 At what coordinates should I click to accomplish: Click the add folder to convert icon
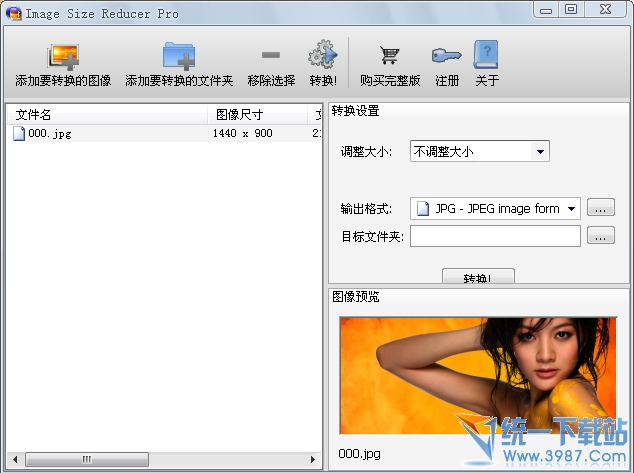click(x=178, y=56)
